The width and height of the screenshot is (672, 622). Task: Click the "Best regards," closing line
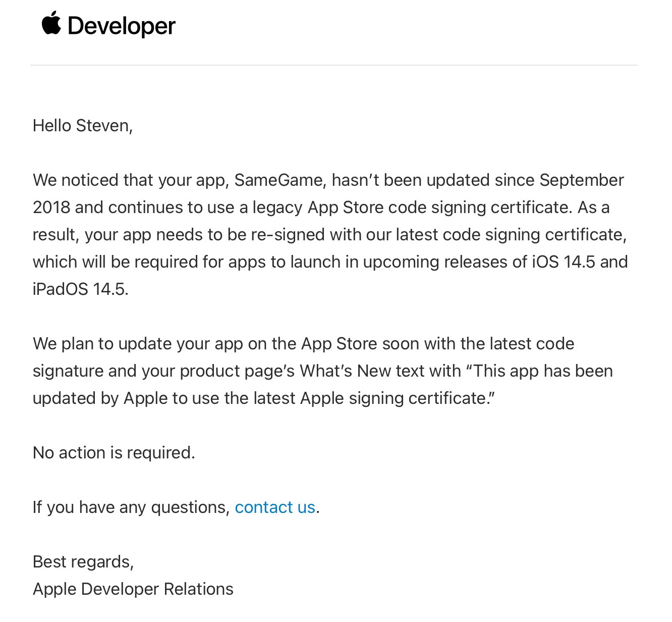(x=83, y=561)
